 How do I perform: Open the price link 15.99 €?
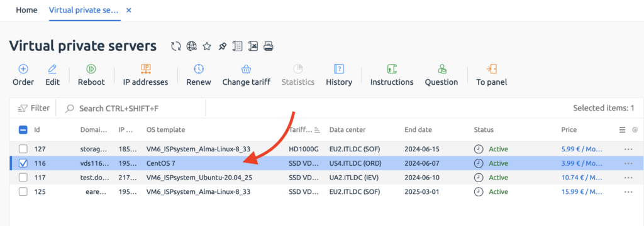(581, 191)
